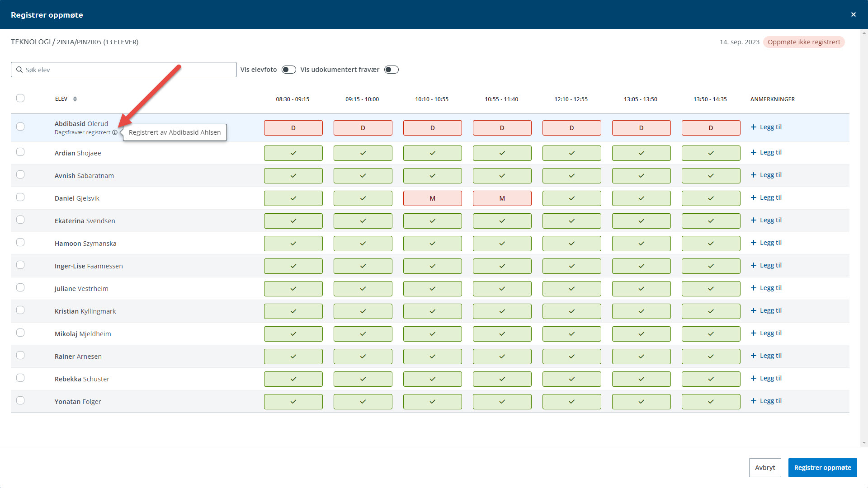Toggle attendance 12:10 cell for Daniel Gjelsvik
The width and height of the screenshot is (868, 488).
[572, 198]
